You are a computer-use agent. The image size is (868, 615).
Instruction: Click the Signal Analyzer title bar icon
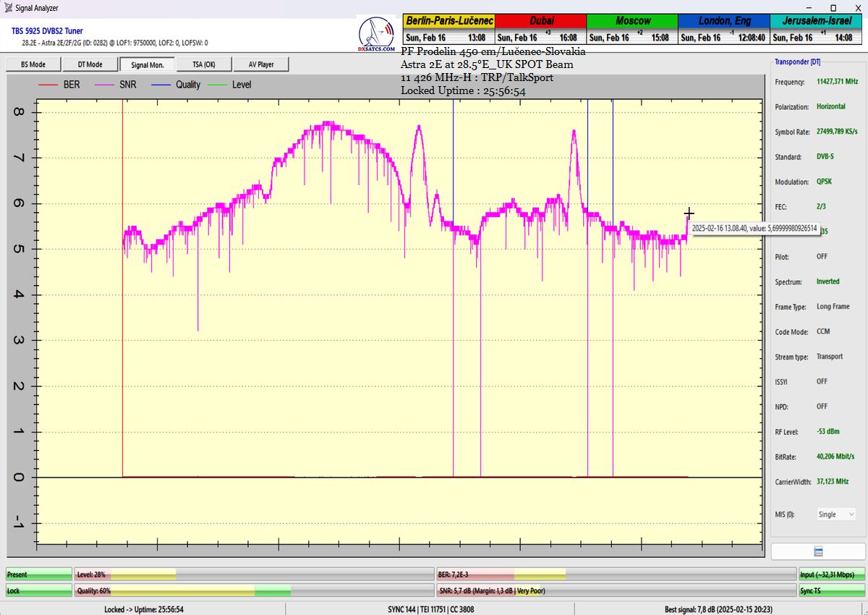7,8
